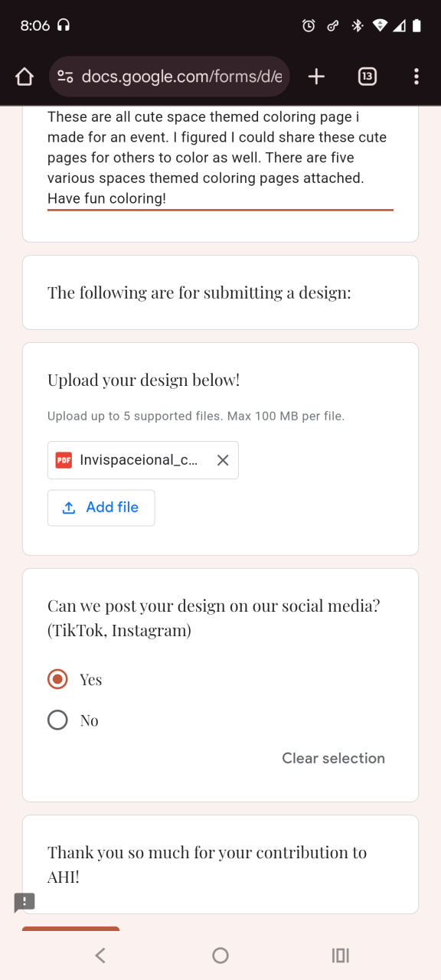Tap the Android back navigation button
This screenshot has height=980, width=441.
click(x=100, y=955)
